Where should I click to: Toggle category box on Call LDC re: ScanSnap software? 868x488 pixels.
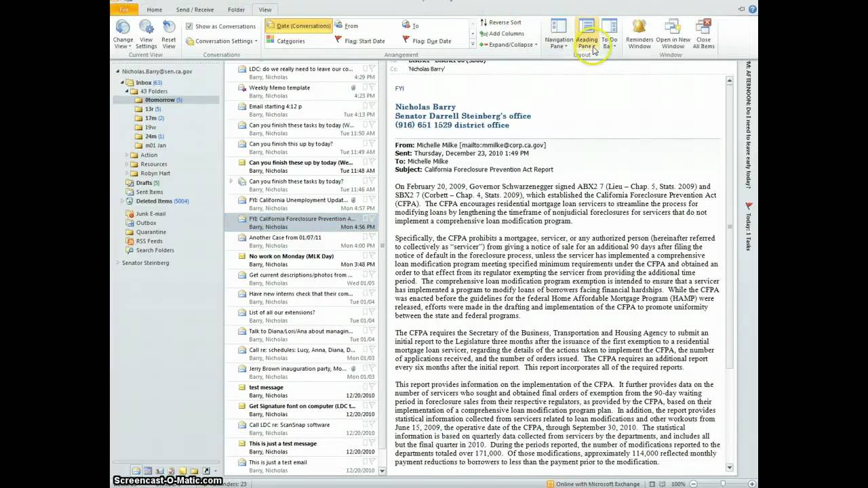pos(363,424)
